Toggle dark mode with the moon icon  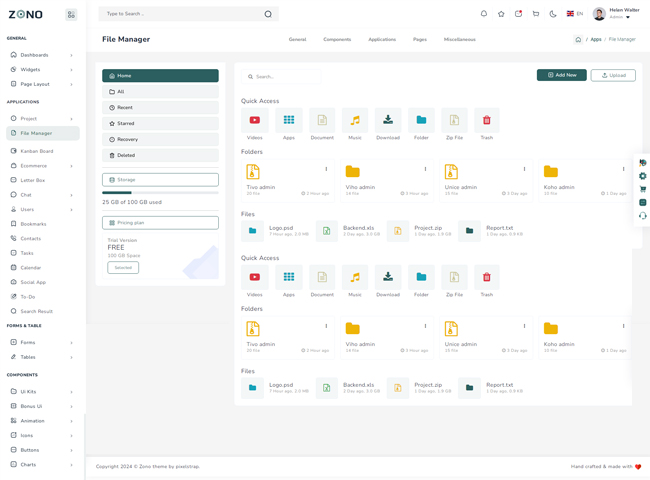pyautogui.click(x=553, y=14)
